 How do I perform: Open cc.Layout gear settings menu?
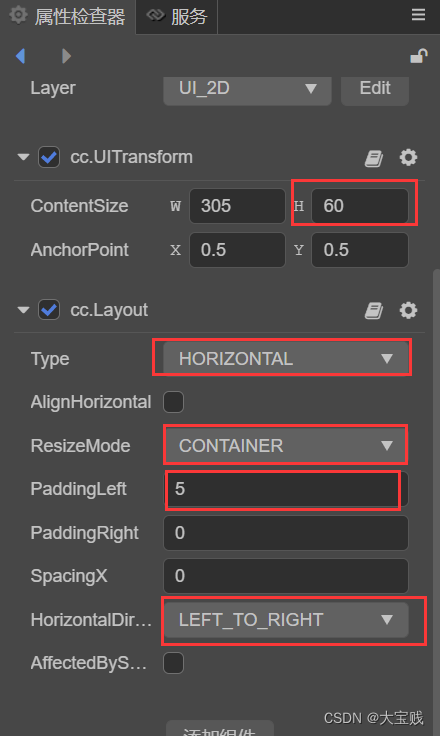pyautogui.click(x=408, y=310)
